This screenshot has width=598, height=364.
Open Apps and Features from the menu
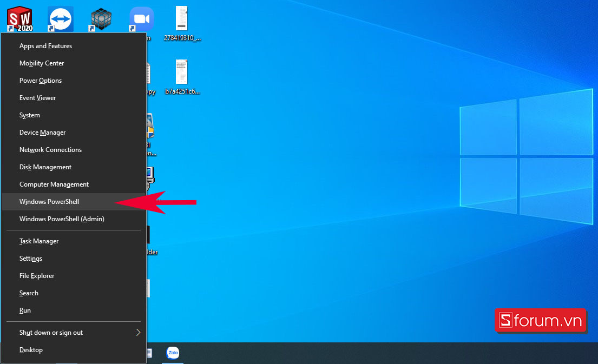74,46
